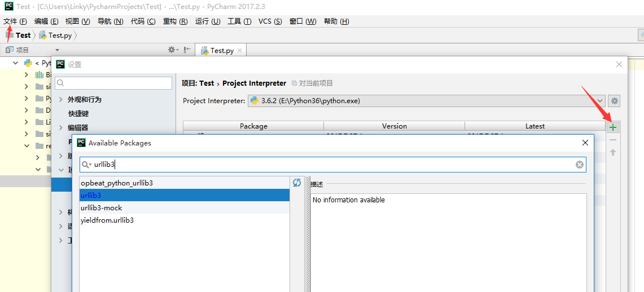This screenshot has height=292, width=644.
Task: Close the Test.py editor tab
Action: click(240, 50)
